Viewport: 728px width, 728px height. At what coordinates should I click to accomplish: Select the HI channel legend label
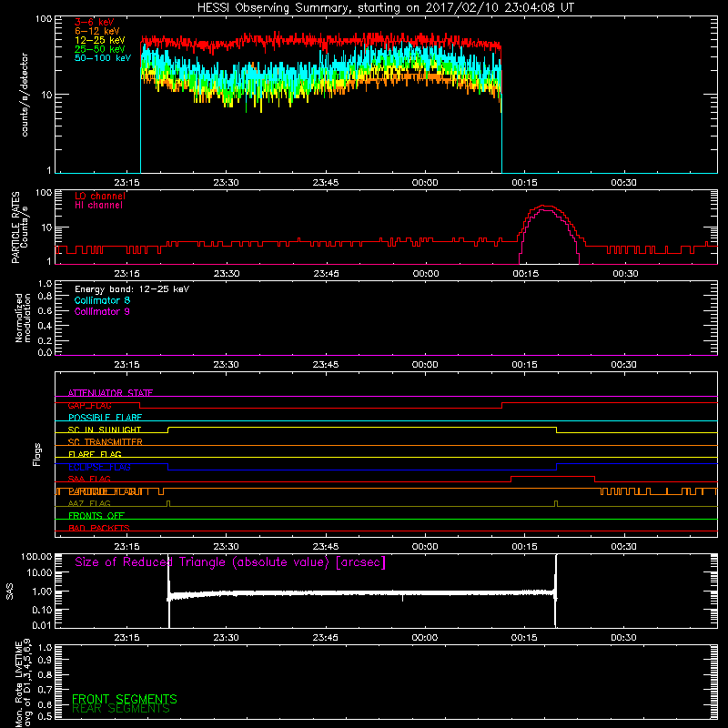point(98,206)
